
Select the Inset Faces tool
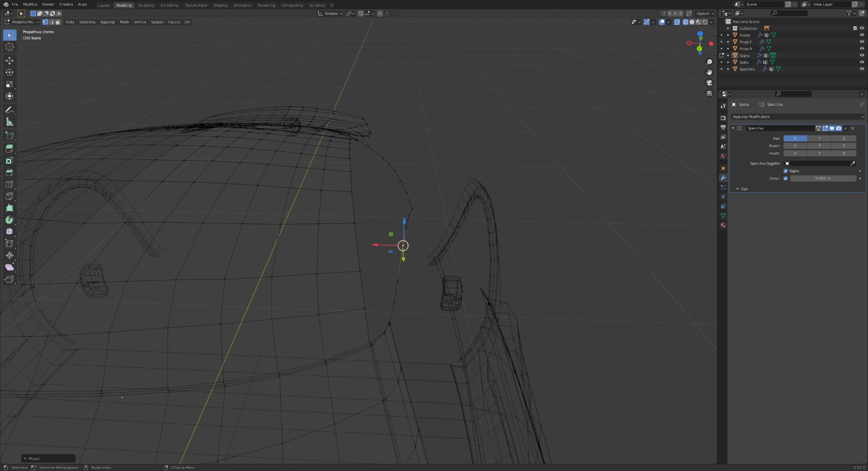click(9, 161)
